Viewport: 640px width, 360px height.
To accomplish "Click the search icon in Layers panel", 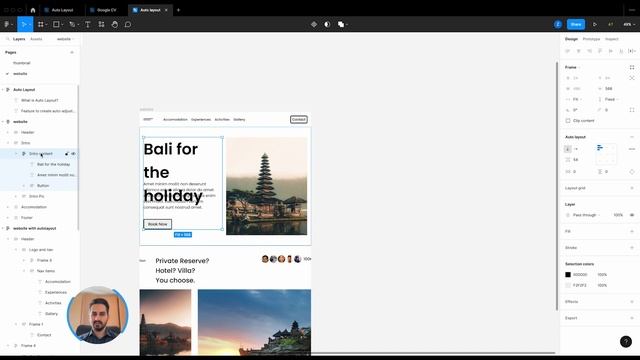I will pyautogui.click(x=7, y=39).
